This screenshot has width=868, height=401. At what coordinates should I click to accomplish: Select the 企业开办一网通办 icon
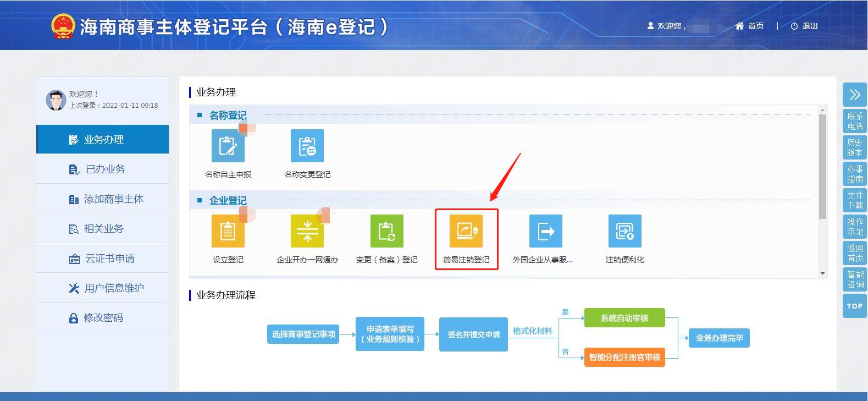307,232
